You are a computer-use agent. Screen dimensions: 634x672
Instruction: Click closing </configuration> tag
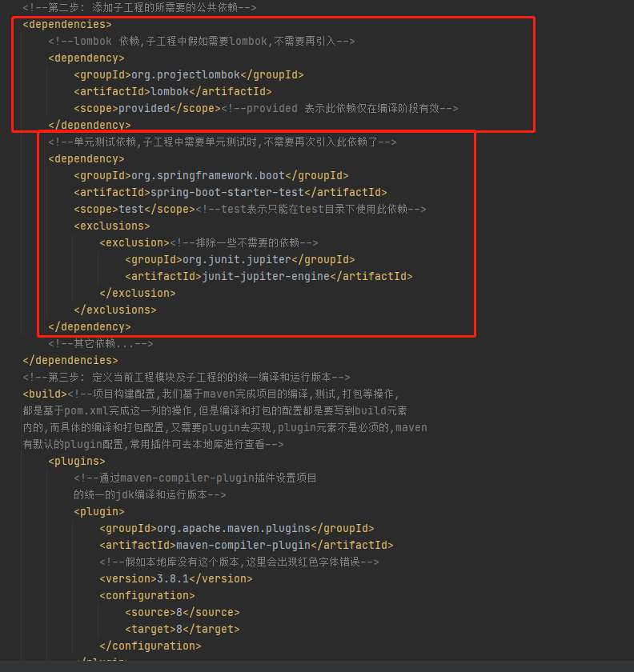[x=150, y=646]
